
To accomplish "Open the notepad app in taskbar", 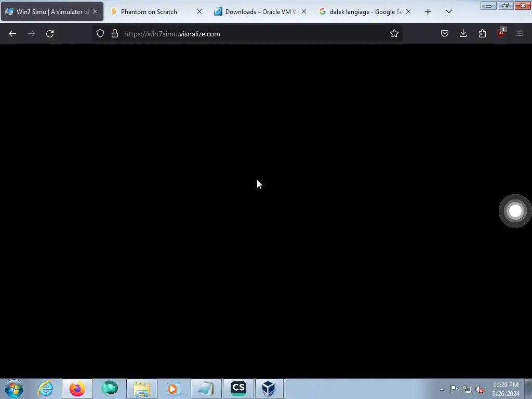I will (x=206, y=389).
